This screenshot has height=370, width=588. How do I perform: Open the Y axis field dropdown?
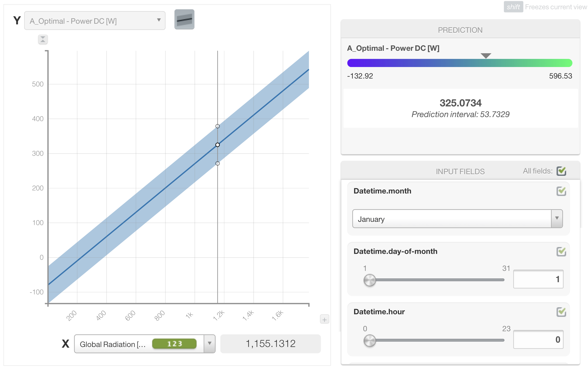coord(95,21)
